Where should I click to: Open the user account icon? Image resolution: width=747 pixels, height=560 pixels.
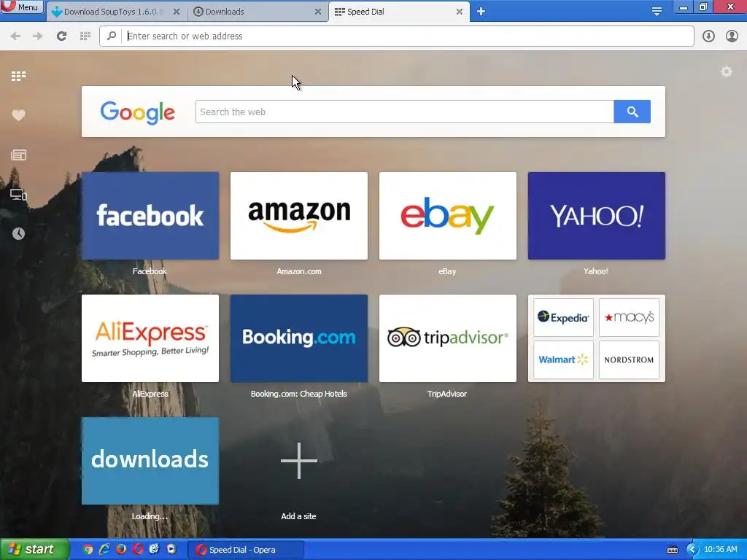click(x=732, y=36)
